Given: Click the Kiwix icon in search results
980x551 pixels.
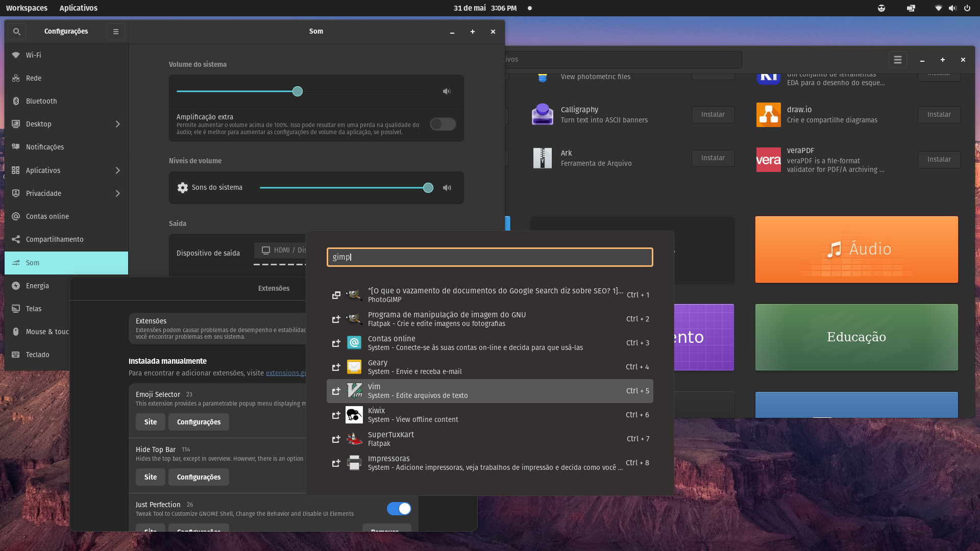Looking at the screenshot, I should [354, 415].
